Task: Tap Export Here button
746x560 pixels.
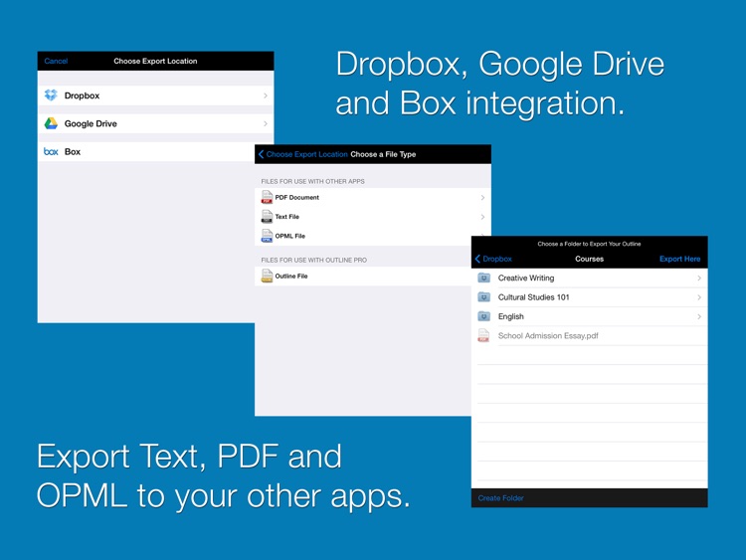Action: (x=680, y=259)
